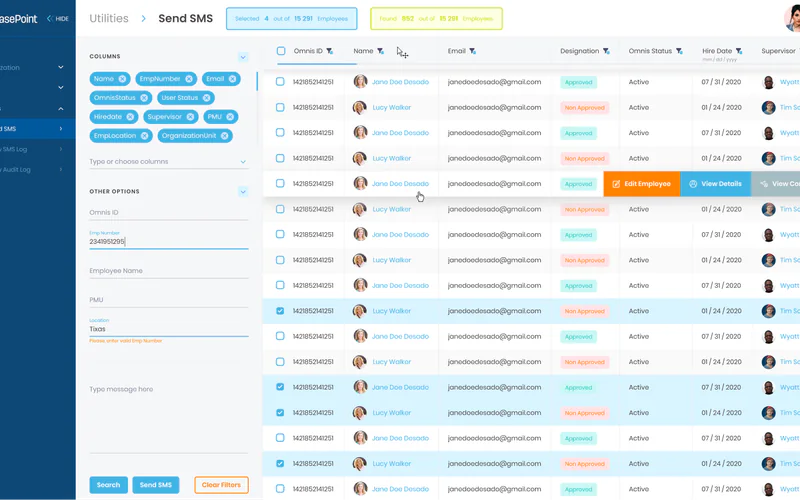Remove the User Status column chip

point(206,97)
